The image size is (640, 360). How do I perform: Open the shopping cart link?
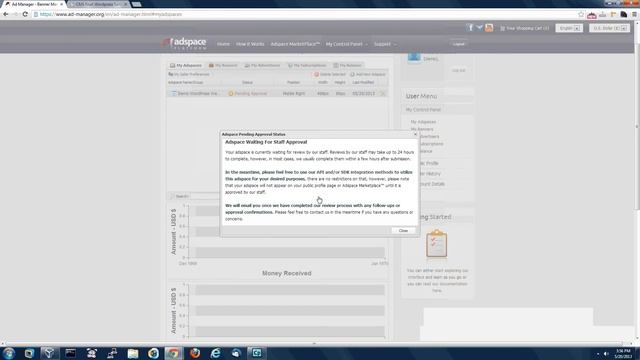[x=524, y=28]
